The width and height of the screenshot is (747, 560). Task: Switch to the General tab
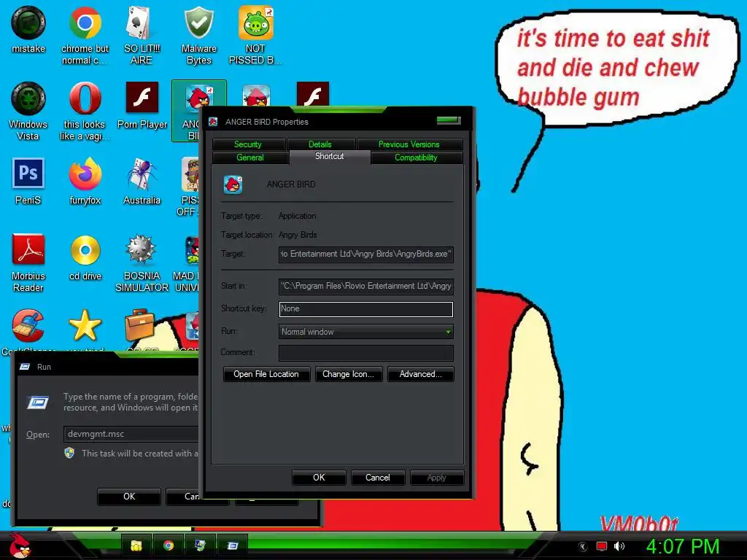pyautogui.click(x=250, y=157)
